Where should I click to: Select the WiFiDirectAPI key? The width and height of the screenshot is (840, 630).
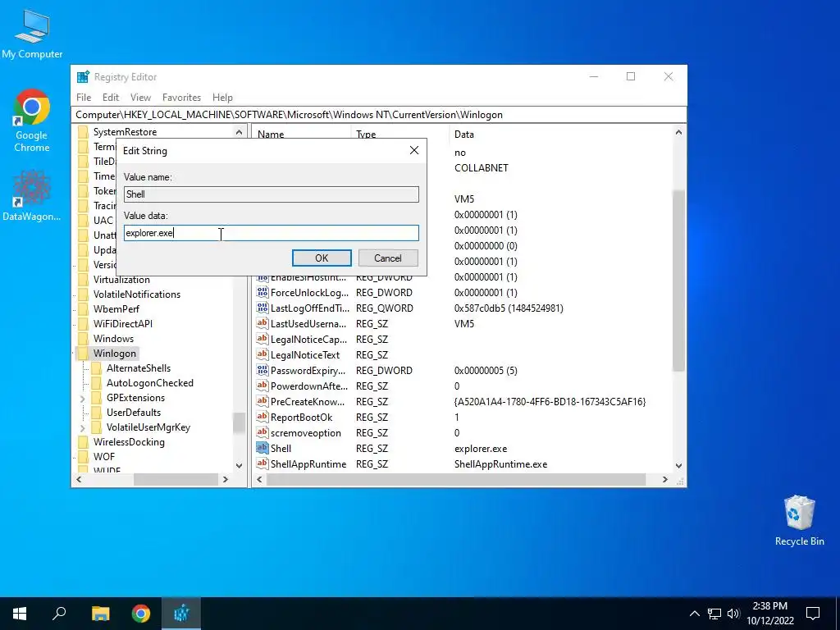tap(123, 323)
